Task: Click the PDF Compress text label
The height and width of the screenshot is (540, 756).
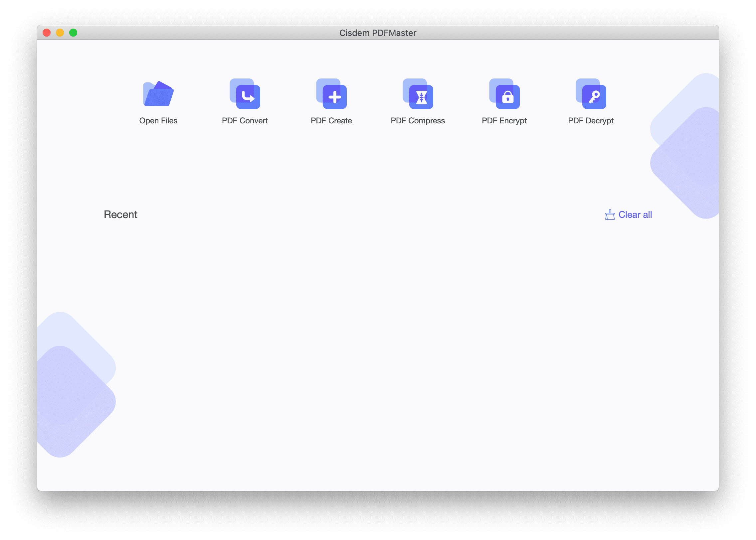Action: pos(418,121)
